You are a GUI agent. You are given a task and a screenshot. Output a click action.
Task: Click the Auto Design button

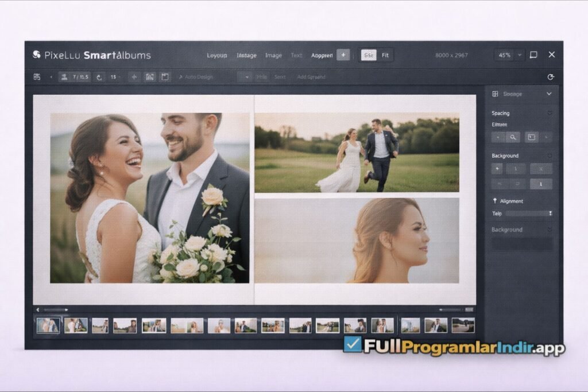[x=196, y=77]
